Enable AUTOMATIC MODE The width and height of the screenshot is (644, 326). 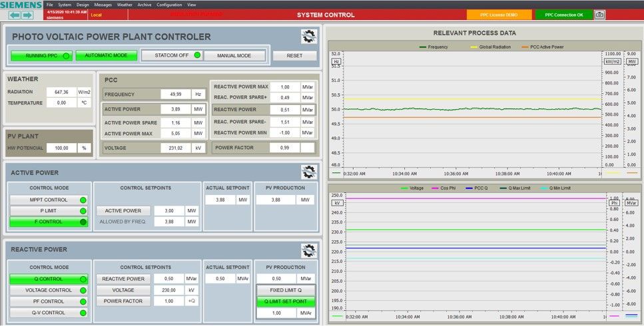[107, 55]
